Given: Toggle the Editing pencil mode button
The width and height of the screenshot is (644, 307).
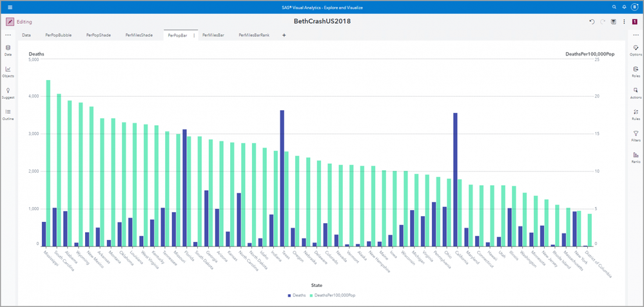Looking at the screenshot, I should [x=10, y=22].
